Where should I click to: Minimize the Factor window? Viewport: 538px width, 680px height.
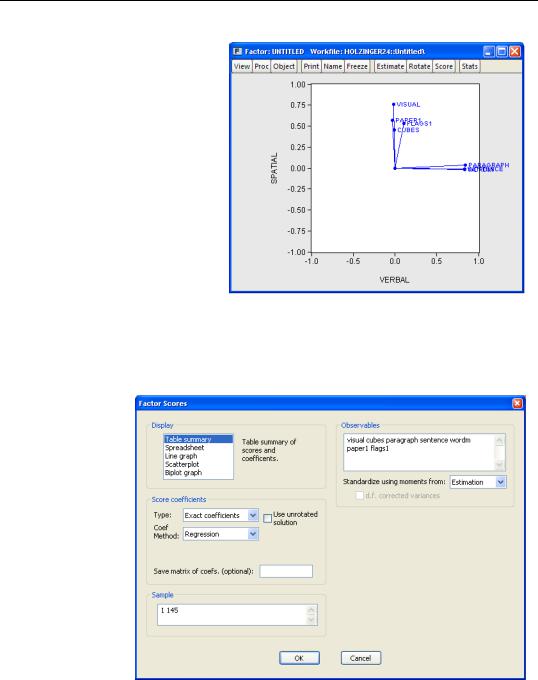click(x=489, y=52)
